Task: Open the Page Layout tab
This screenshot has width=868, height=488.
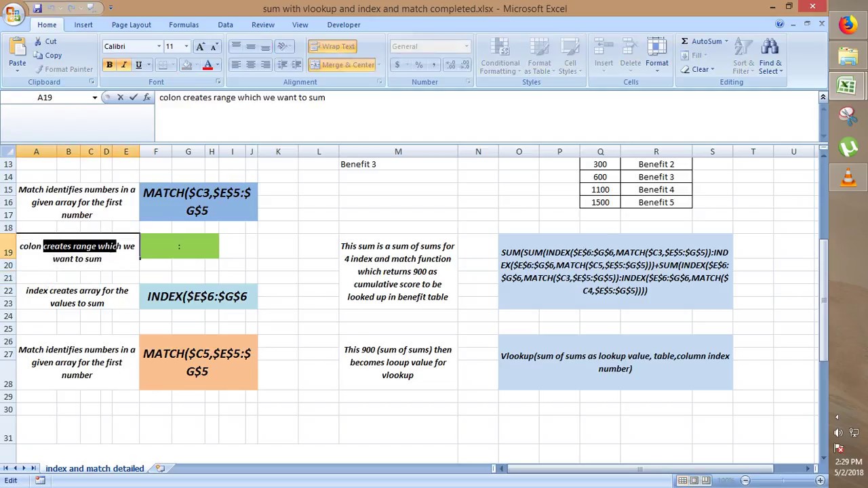Action: coord(132,24)
